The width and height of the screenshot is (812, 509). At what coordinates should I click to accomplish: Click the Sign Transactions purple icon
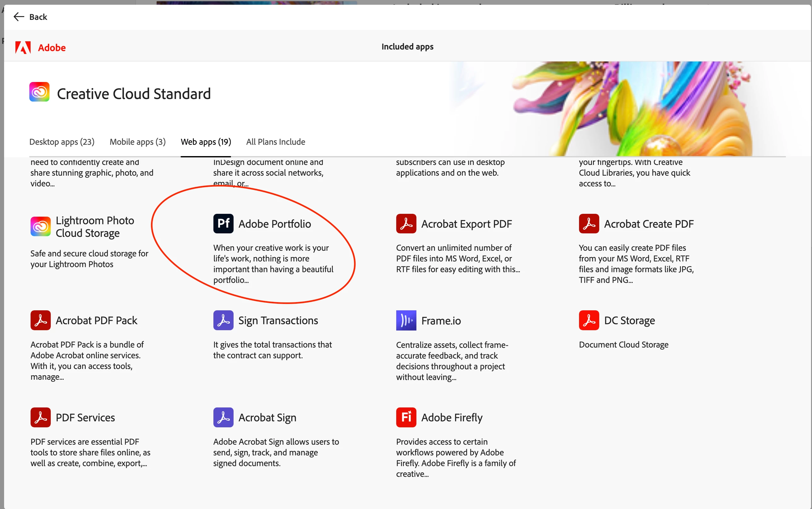click(x=223, y=320)
